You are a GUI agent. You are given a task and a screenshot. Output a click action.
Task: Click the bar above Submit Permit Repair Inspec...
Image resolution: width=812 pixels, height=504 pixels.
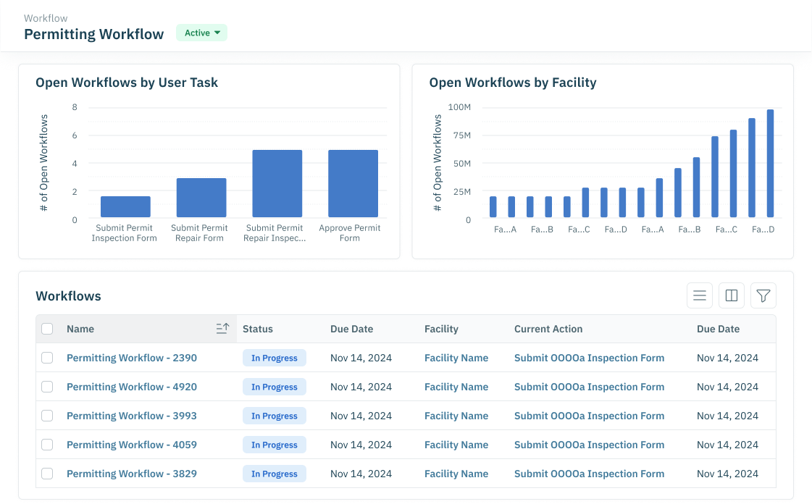277,184
